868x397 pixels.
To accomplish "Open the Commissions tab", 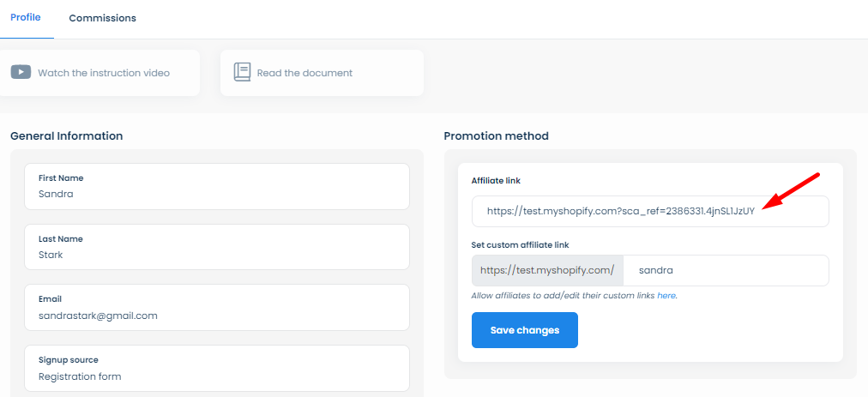I will [102, 18].
